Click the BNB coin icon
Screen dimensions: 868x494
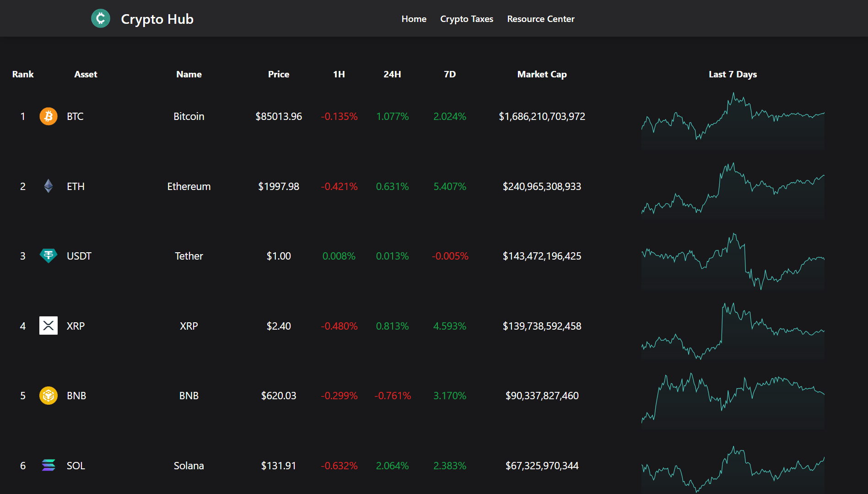(x=48, y=396)
